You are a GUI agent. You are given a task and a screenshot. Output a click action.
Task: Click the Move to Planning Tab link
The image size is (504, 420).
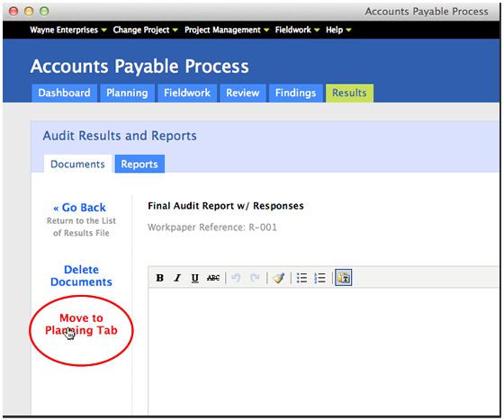pyautogui.click(x=81, y=324)
